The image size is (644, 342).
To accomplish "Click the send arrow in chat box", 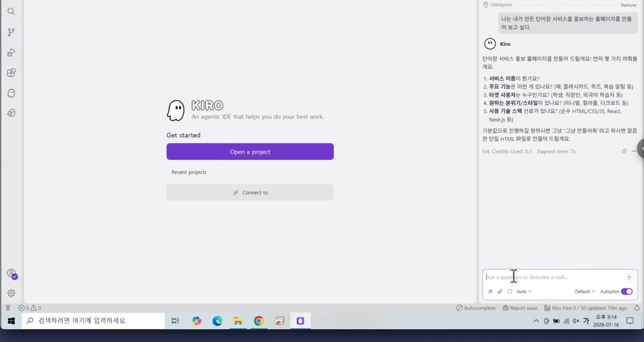I will coord(629,278).
